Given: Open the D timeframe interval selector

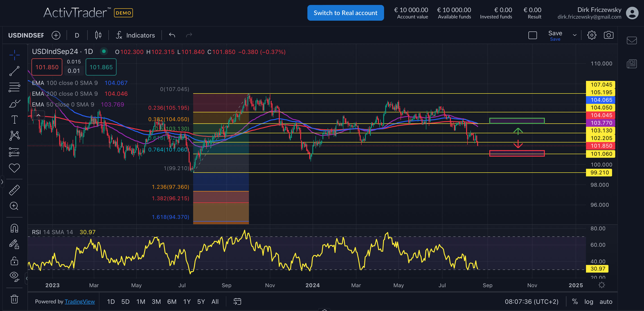Looking at the screenshot, I should (77, 35).
